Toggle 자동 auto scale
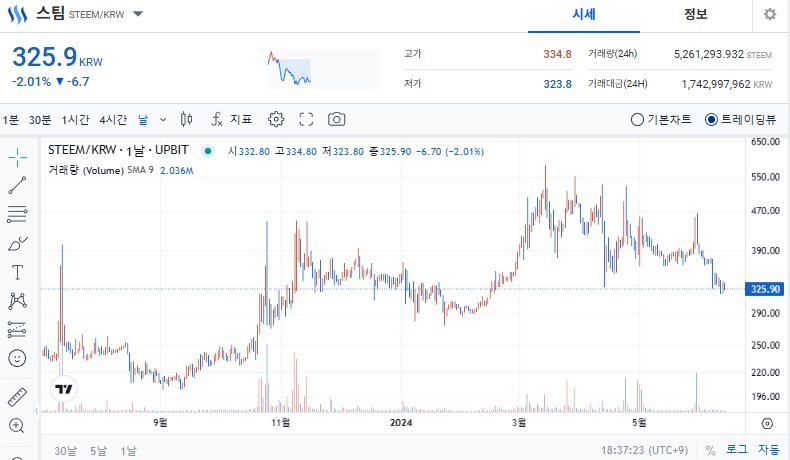The width and height of the screenshot is (790, 460). (769, 449)
